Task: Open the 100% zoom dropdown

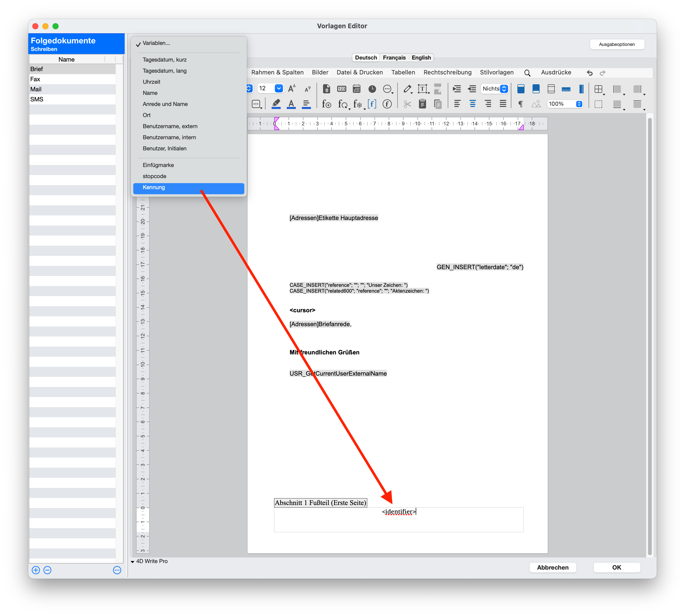Action: click(x=579, y=104)
